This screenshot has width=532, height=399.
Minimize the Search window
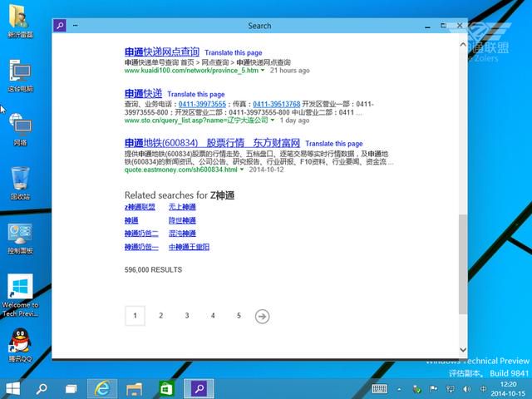(x=427, y=26)
